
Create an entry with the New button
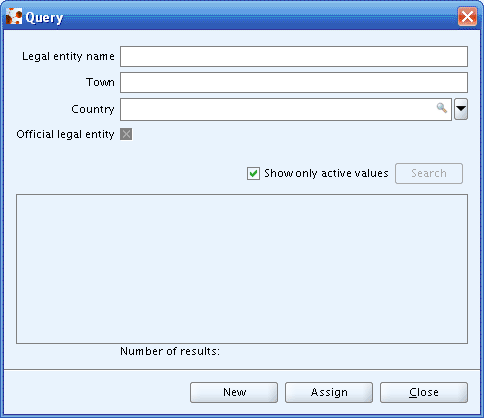point(234,392)
